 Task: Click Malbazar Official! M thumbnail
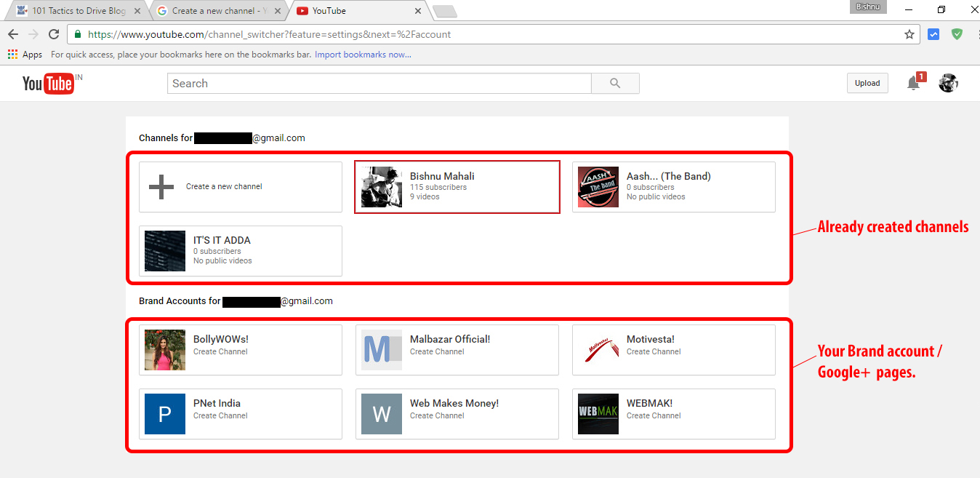pos(382,350)
